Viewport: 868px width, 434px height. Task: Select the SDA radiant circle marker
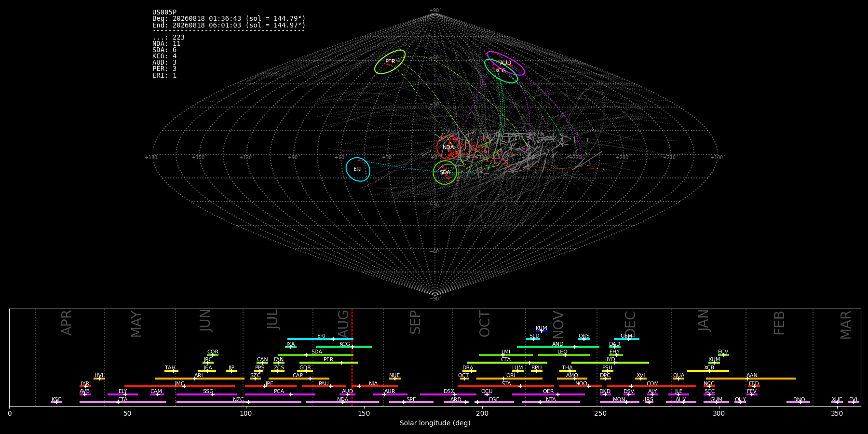click(x=445, y=173)
